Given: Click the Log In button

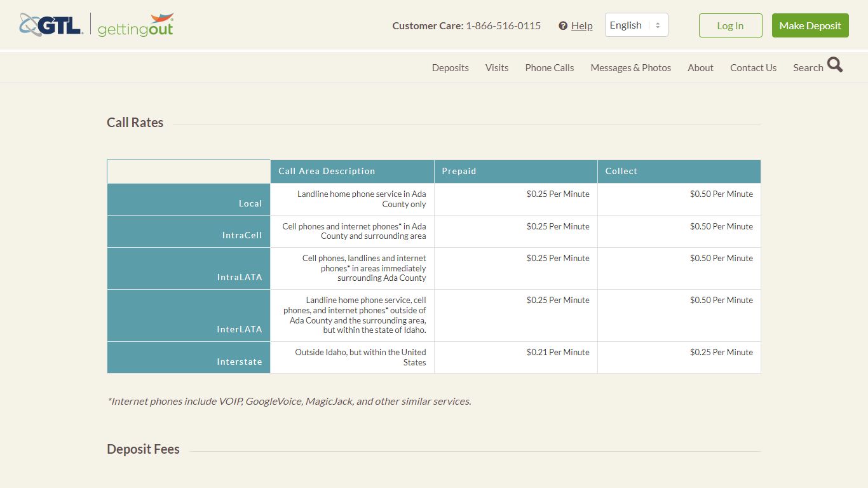Looking at the screenshot, I should (730, 25).
